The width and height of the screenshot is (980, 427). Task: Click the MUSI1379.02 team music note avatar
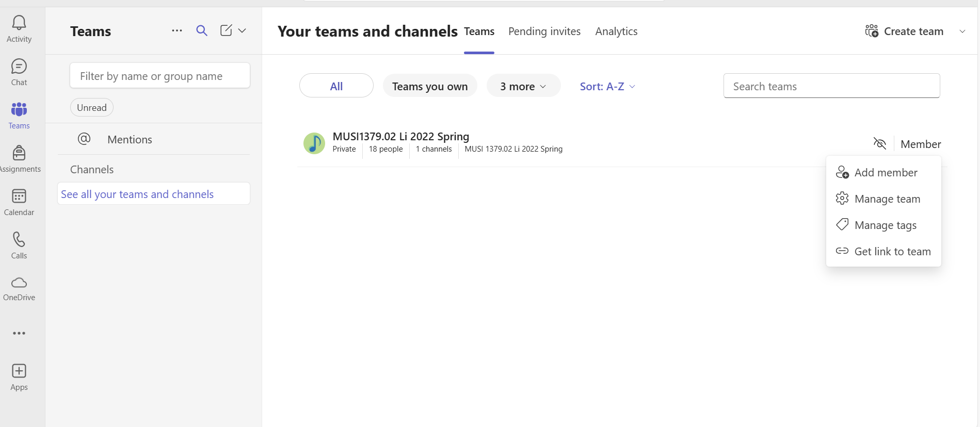[314, 143]
